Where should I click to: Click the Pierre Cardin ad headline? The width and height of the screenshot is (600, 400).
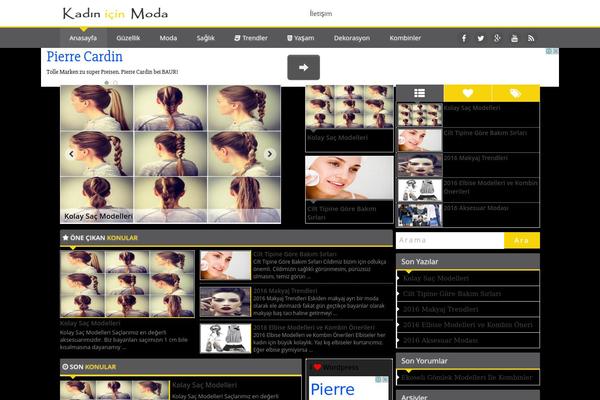[x=85, y=57]
